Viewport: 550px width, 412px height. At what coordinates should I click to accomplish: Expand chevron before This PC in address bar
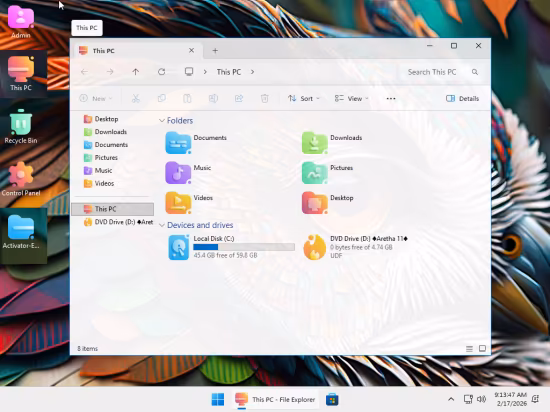click(x=205, y=72)
